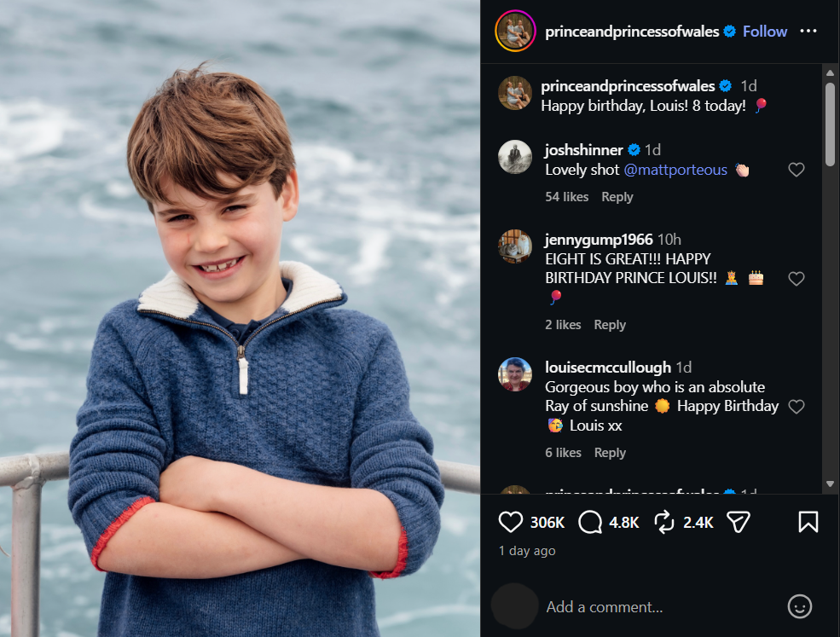Viewport: 840px width, 637px height.
Task: Share post with the paper plane icon
Action: coord(738,522)
